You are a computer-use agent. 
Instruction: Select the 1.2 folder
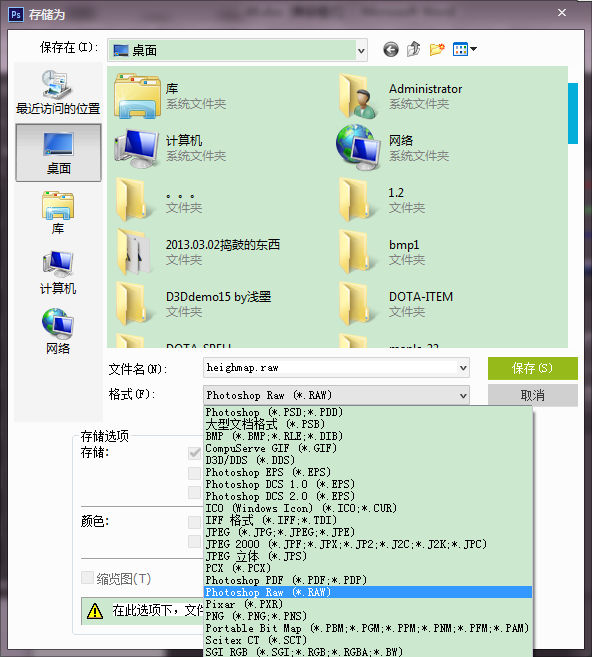click(382, 200)
